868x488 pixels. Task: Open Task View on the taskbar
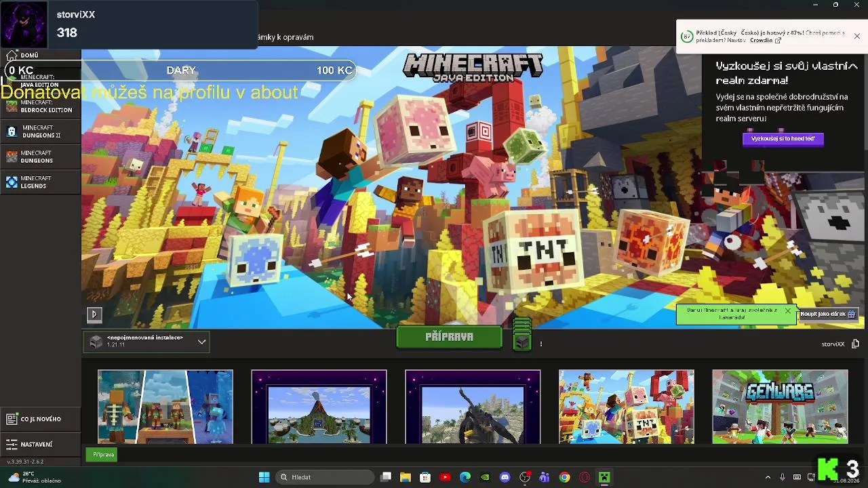pos(386,477)
